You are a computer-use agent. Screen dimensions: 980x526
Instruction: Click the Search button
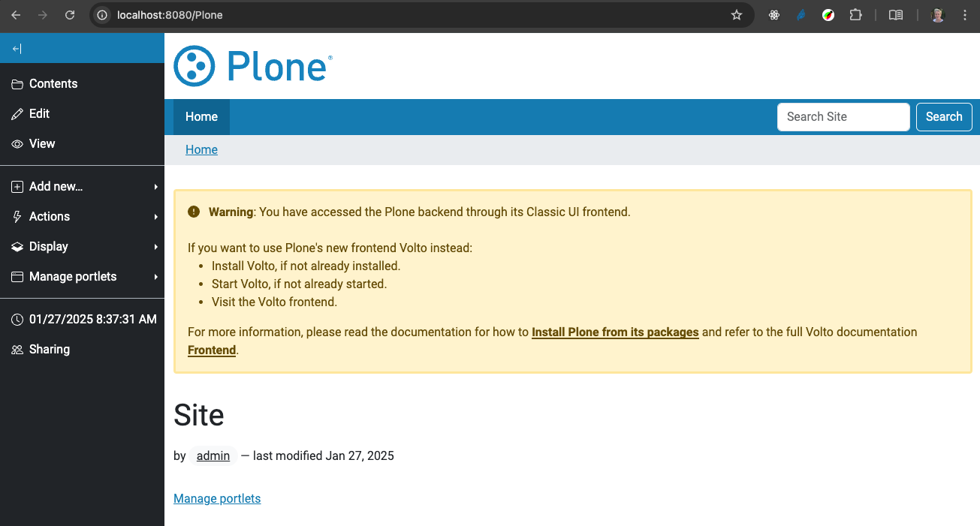point(944,117)
